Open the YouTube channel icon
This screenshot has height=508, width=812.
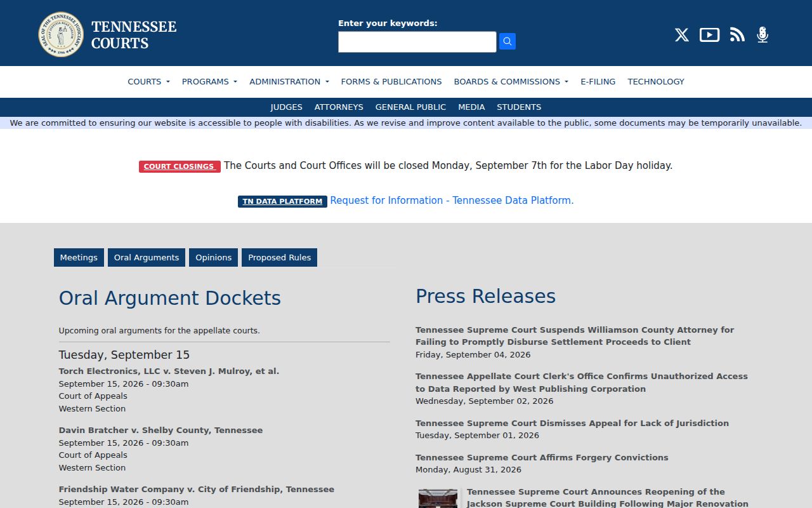[709, 35]
